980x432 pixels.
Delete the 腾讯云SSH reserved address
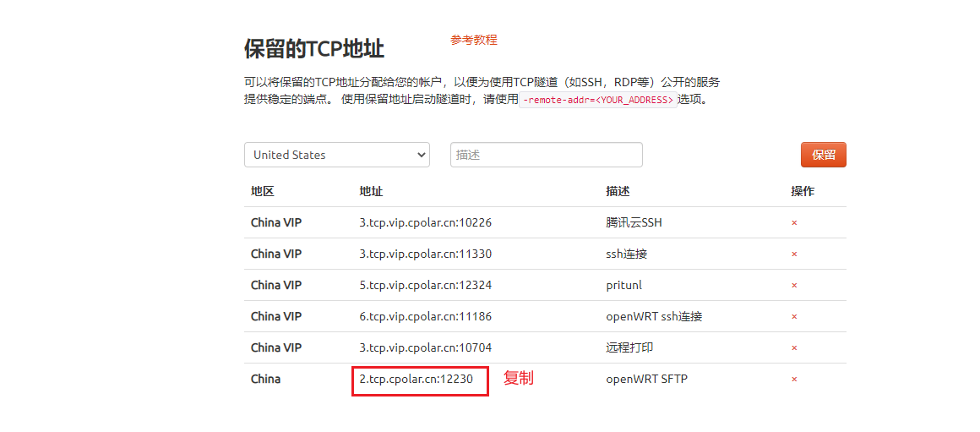click(x=794, y=223)
